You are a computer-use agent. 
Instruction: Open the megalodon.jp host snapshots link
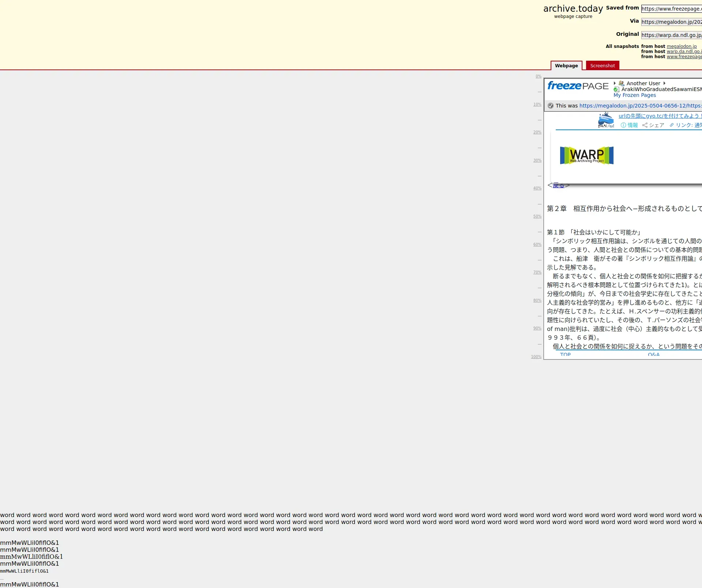682,46
